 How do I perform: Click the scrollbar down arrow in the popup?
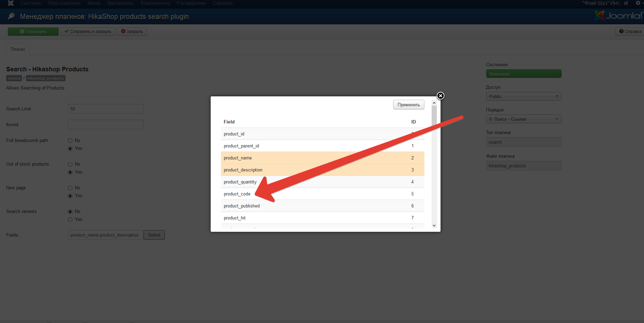point(434,225)
